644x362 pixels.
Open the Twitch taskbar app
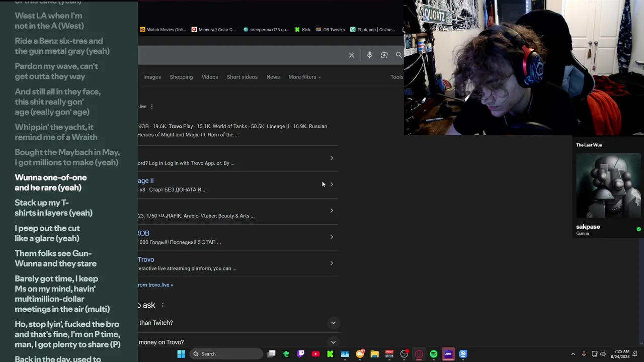(x=301, y=354)
